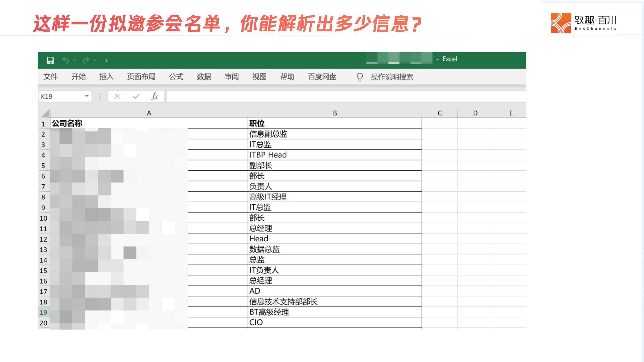Click the Enter checkmark formula icon
The image size is (644, 362).
click(136, 97)
